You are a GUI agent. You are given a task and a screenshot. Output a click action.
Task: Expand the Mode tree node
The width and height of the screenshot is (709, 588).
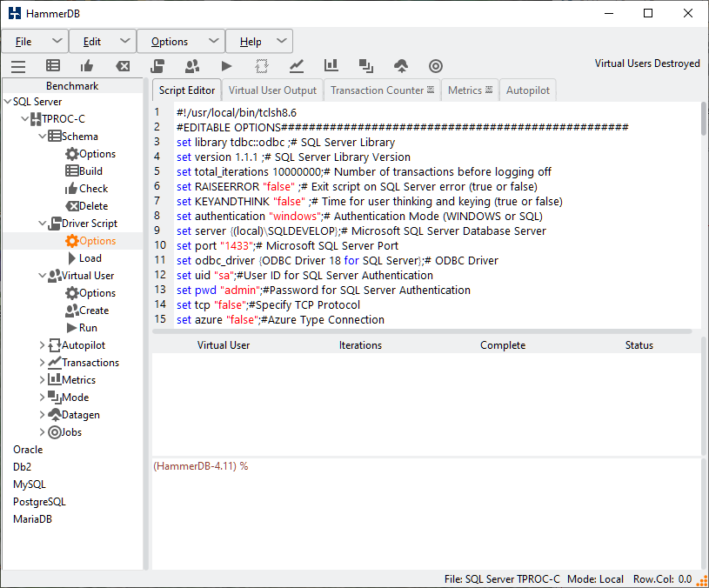42,398
